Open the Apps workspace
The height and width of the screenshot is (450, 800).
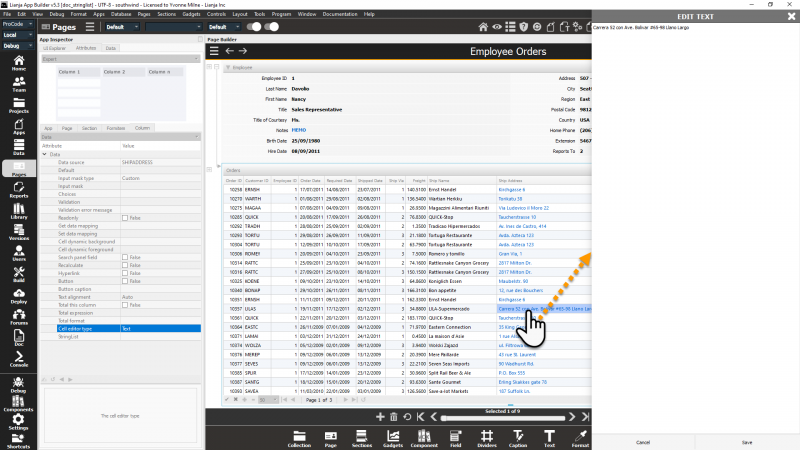(x=18, y=127)
